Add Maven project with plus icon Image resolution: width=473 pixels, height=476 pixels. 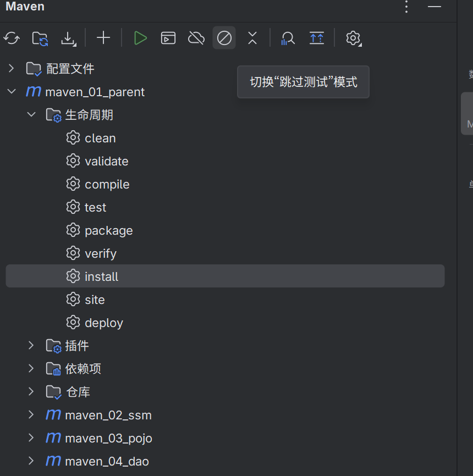coord(103,38)
